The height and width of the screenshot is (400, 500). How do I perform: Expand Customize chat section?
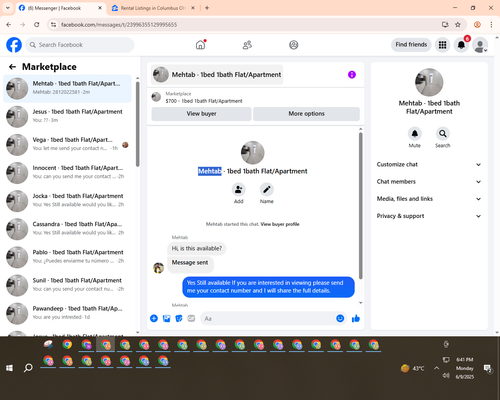(429, 164)
